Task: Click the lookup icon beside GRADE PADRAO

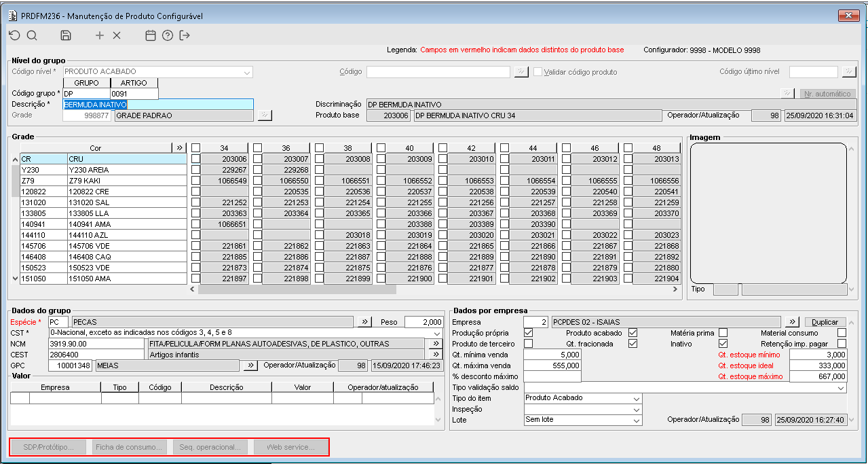Action: pyautogui.click(x=265, y=115)
